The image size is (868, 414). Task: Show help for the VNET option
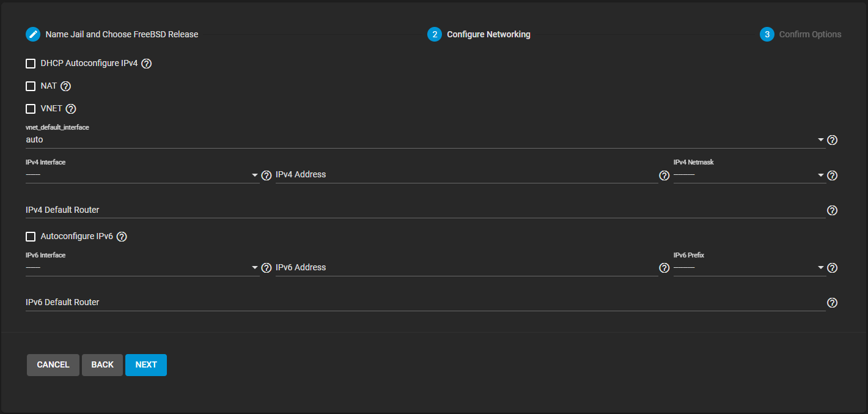pyautogui.click(x=71, y=109)
